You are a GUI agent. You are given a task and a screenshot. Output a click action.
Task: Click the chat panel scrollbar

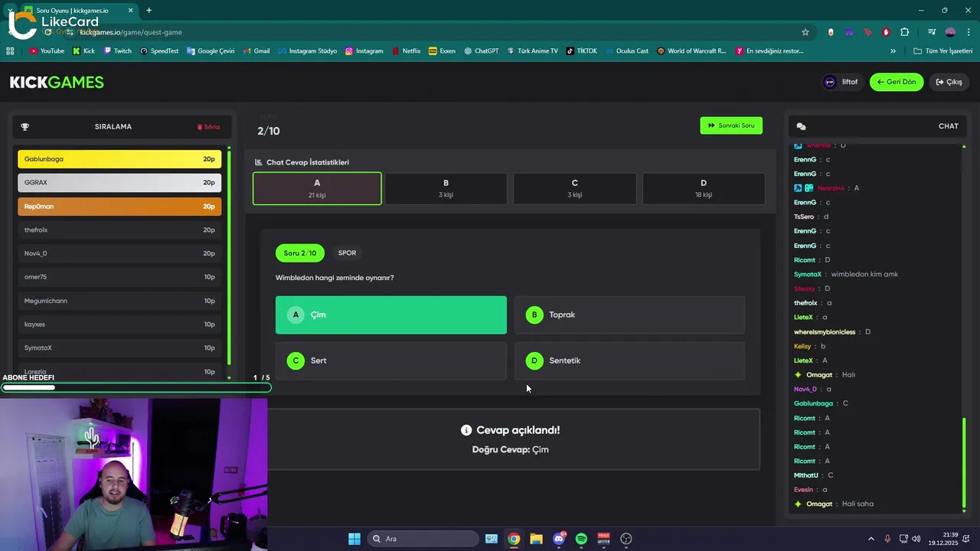pyautogui.click(x=964, y=465)
